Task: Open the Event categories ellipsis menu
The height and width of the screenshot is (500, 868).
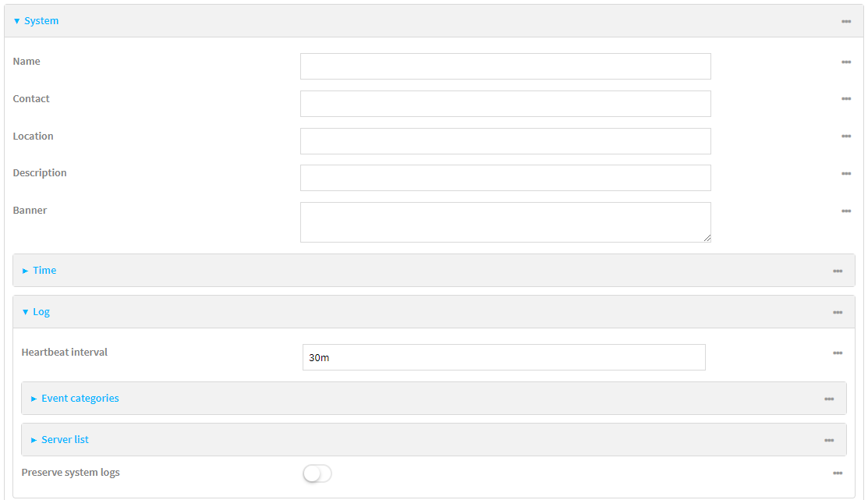Action: [x=829, y=399]
